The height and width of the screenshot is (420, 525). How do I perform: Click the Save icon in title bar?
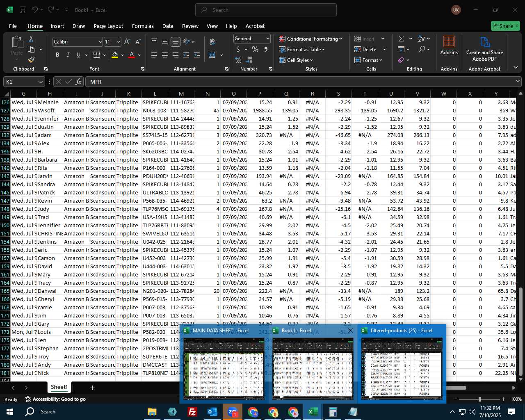point(23,10)
